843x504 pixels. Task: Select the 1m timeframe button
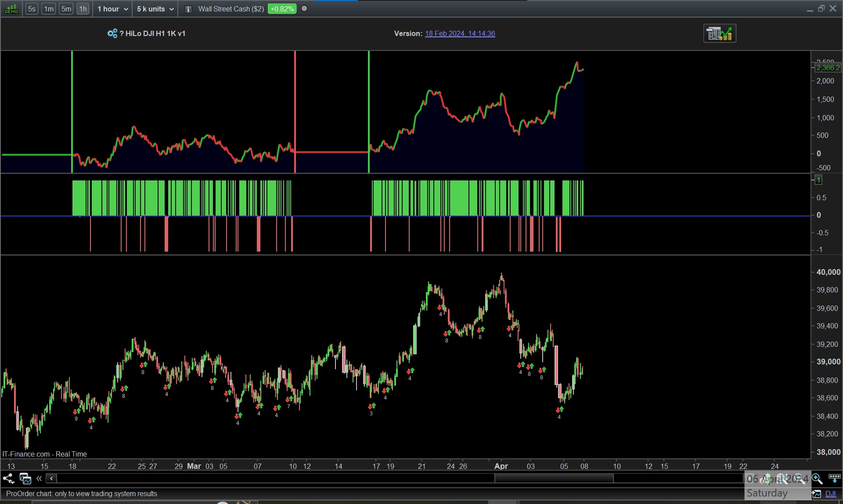(x=49, y=9)
